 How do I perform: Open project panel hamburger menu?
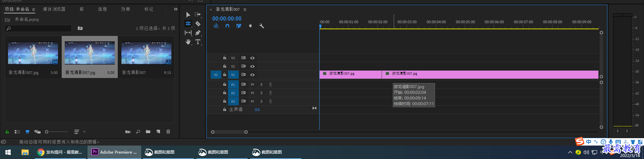pyautogui.click(x=34, y=9)
